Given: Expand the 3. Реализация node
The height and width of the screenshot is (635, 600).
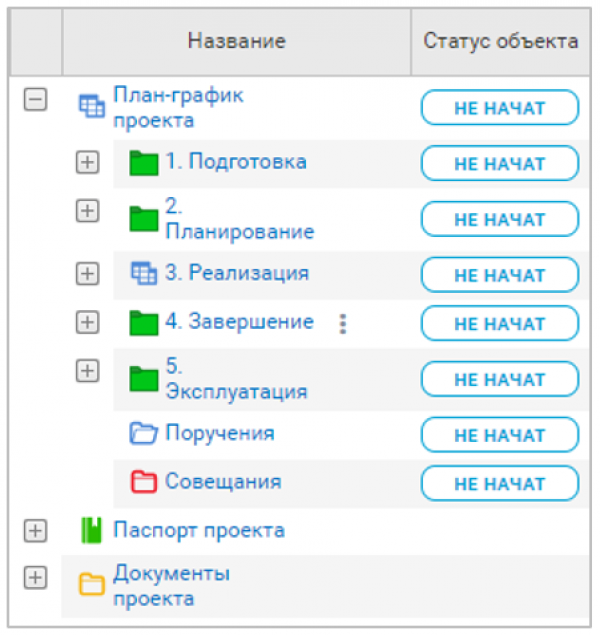Looking at the screenshot, I should (x=88, y=272).
